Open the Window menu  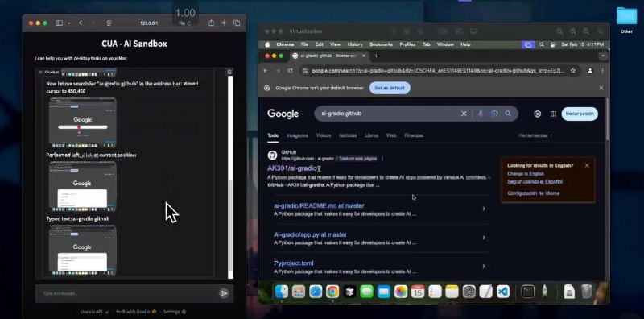[x=445, y=44]
